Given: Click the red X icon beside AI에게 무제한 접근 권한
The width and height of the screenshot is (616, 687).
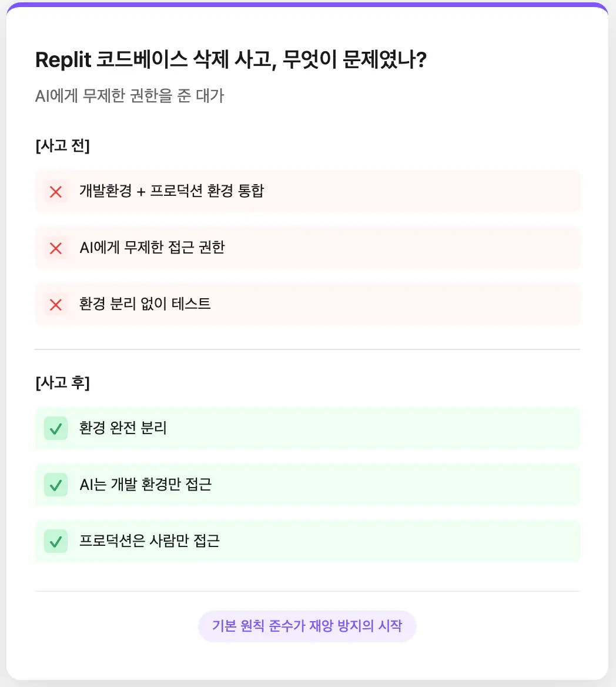Looking at the screenshot, I should pyautogui.click(x=56, y=248).
